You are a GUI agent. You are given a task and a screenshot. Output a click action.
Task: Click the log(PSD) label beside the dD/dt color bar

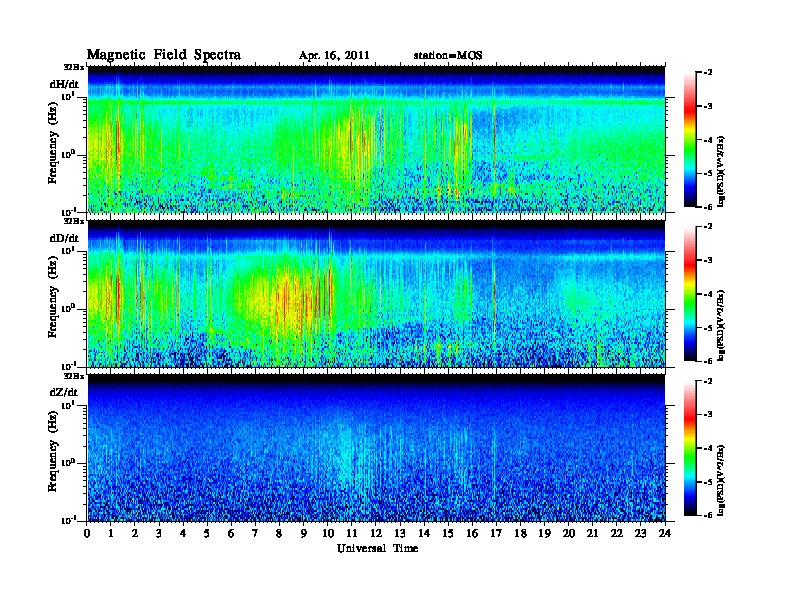722,326
